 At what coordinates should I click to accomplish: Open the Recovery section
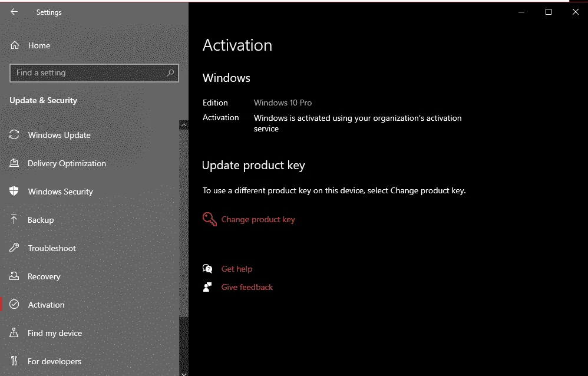tap(44, 276)
